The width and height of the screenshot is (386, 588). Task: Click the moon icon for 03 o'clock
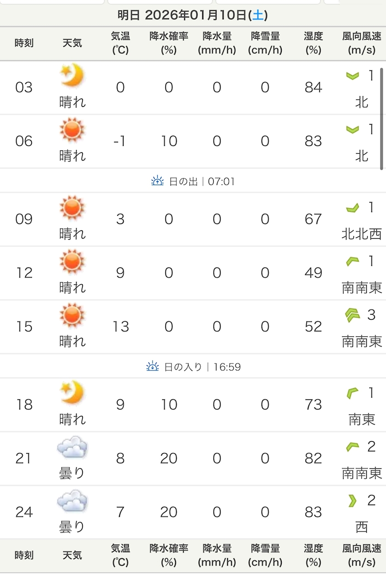point(72,75)
